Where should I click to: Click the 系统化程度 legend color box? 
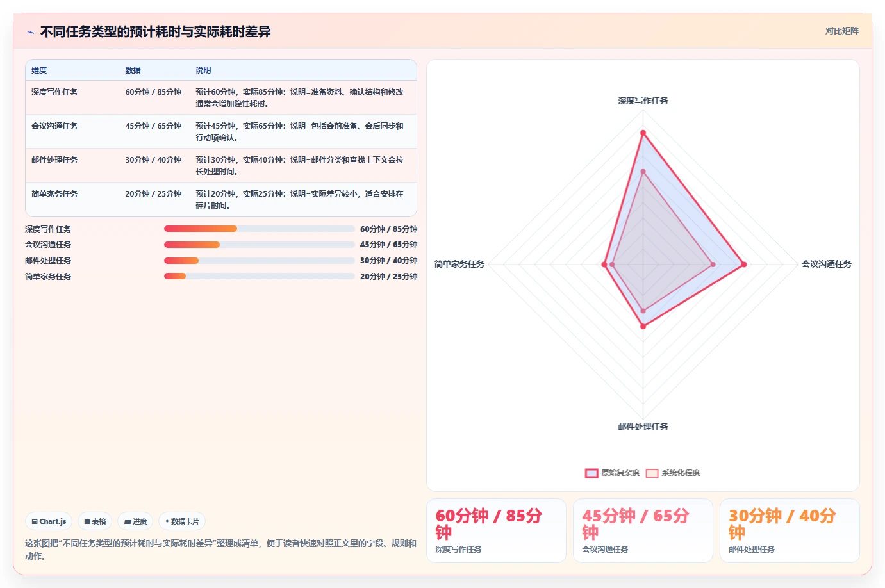[652, 473]
